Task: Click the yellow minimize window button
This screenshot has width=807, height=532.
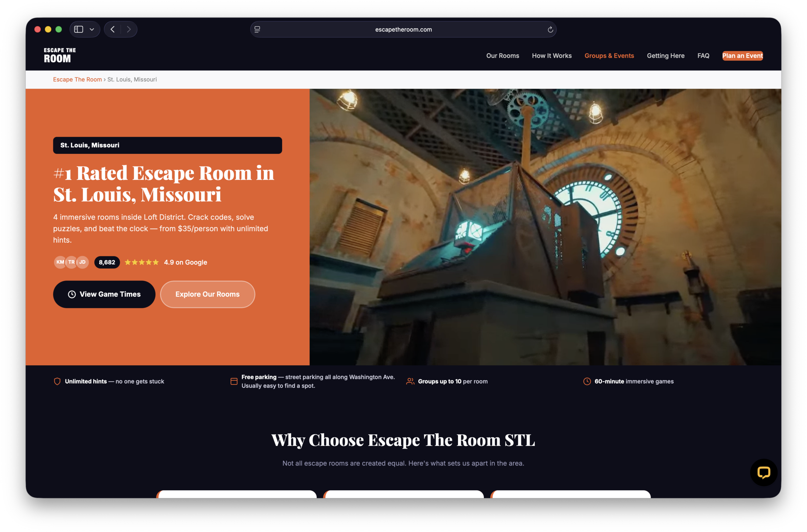Action: (48, 30)
